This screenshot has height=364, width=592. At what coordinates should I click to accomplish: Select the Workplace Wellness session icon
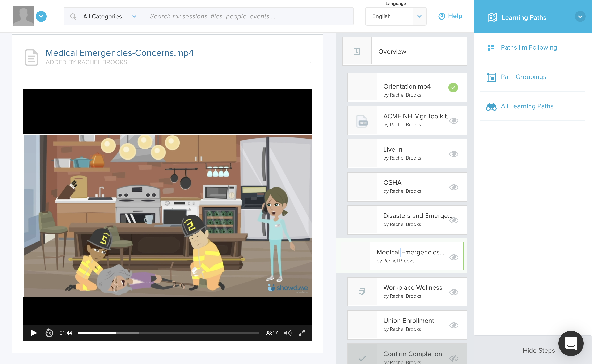[x=362, y=291]
